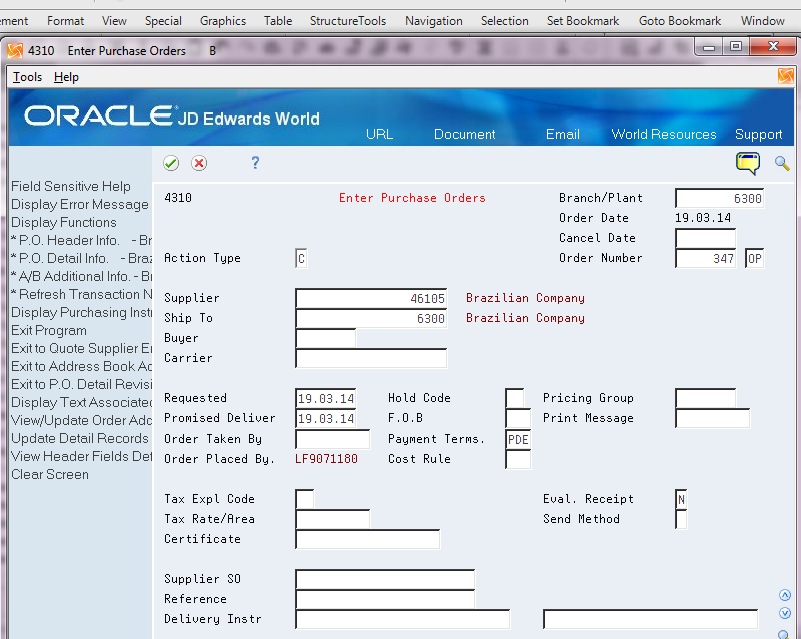This screenshot has height=639, width=801.
Task: Select Display Text Associated option
Action: [x=81, y=403]
